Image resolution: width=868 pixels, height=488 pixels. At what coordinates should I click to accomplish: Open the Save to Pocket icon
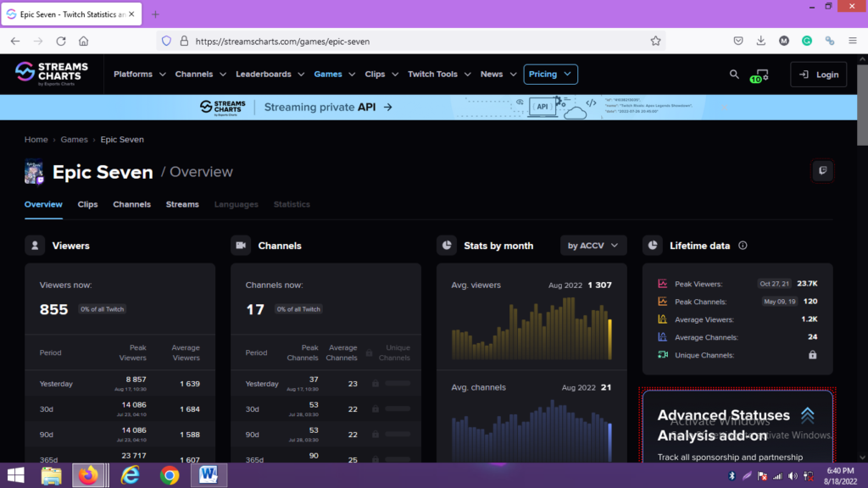coord(738,41)
